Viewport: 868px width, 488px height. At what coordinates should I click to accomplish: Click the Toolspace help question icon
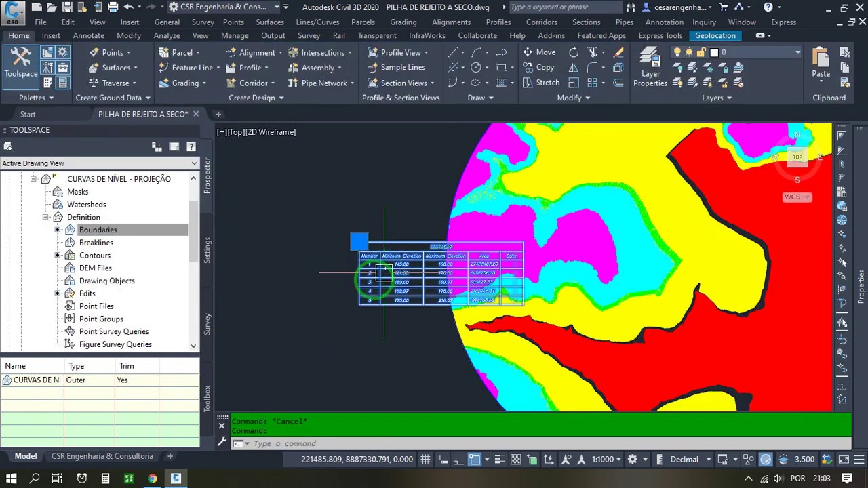tap(191, 146)
